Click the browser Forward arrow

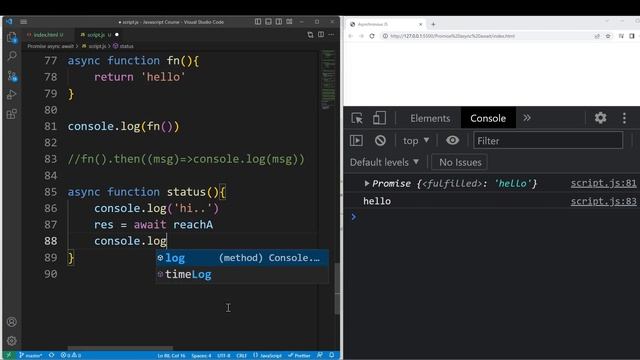[361, 36]
